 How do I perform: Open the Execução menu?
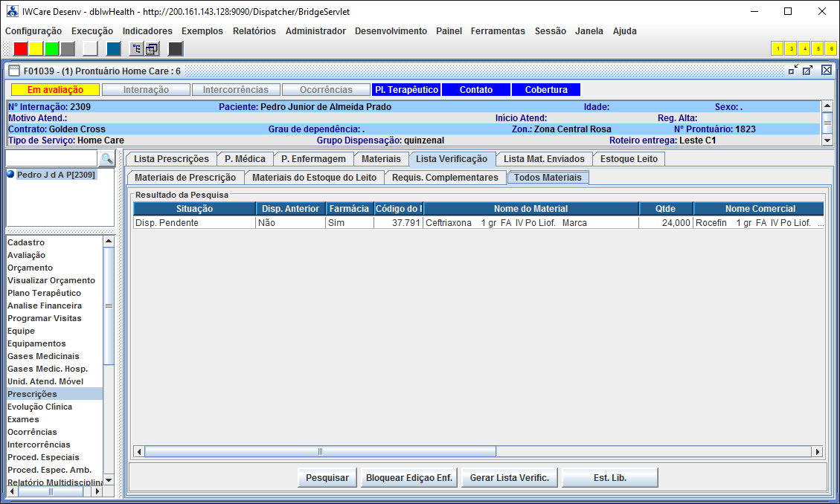click(92, 31)
